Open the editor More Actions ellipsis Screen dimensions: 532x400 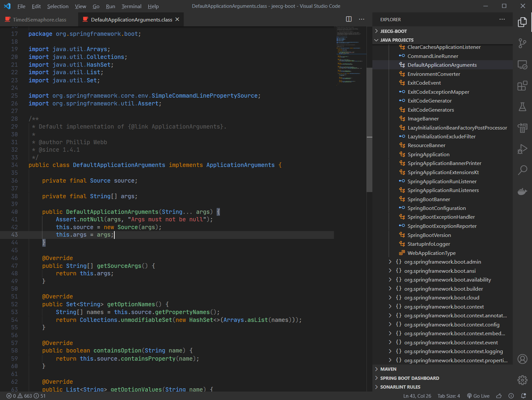[x=362, y=19]
